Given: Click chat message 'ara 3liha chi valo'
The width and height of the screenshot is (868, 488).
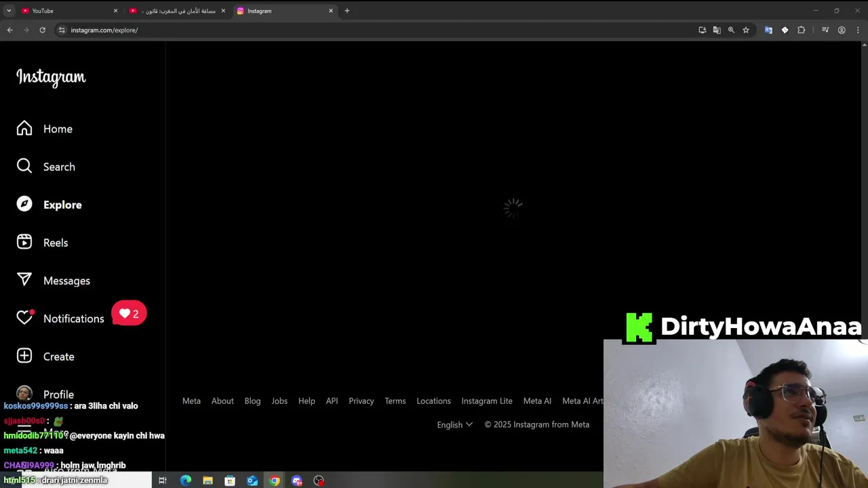Looking at the screenshot, I should [x=106, y=406].
